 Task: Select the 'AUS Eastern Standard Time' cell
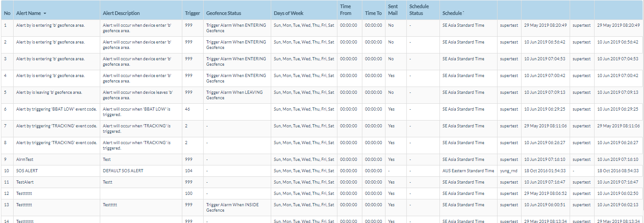click(468, 171)
